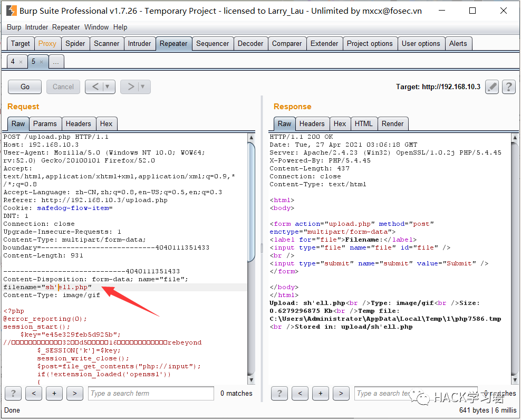Click the safedog-flow-item cookie name

[x=73, y=208]
